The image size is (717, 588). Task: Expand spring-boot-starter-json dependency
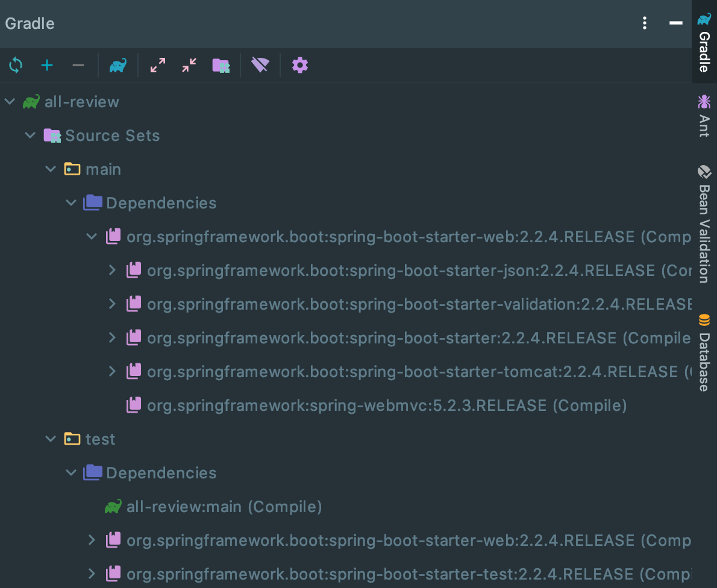tap(112, 271)
